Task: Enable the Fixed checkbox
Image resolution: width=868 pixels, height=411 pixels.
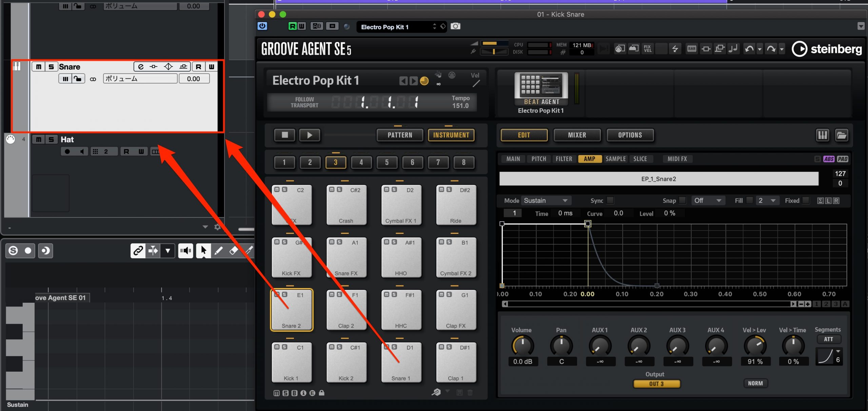Action: [x=806, y=200]
